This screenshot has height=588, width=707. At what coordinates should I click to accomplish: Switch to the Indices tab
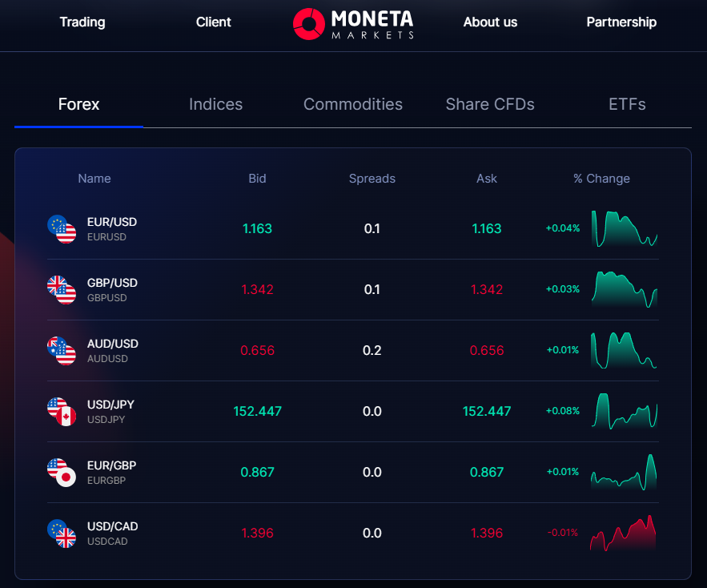(x=215, y=104)
